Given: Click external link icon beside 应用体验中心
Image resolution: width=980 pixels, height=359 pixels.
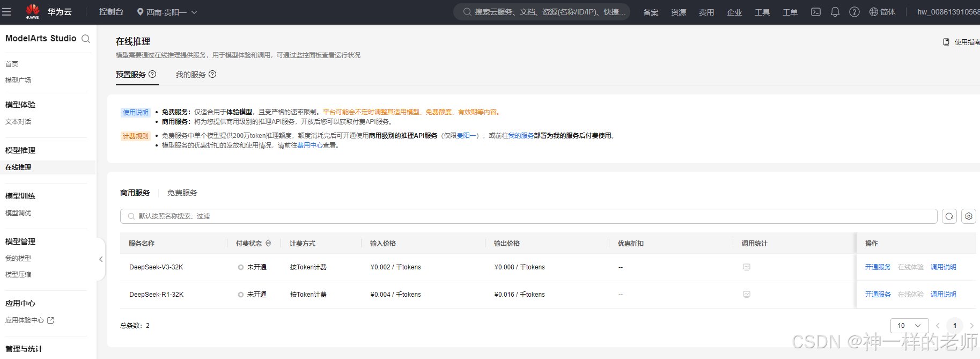Looking at the screenshot, I should click(x=50, y=320).
